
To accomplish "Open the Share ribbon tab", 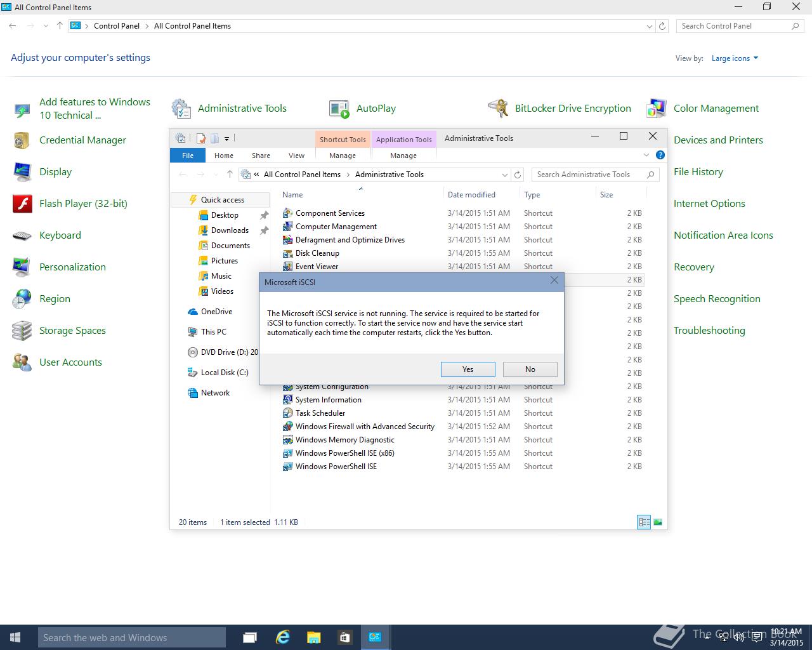I will point(261,156).
